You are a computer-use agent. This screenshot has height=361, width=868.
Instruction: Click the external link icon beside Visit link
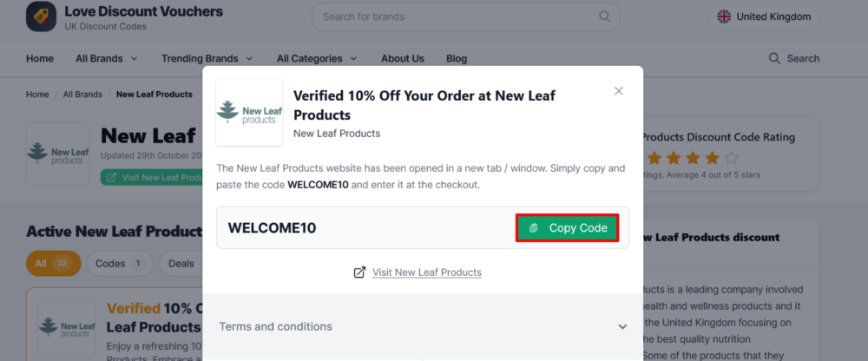tap(359, 272)
